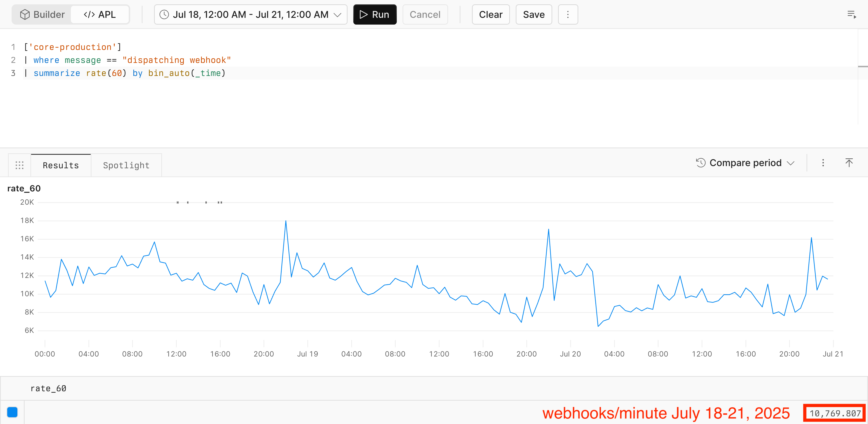868x424 pixels.
Task: Run the APL query
Action: coord(375,14)
